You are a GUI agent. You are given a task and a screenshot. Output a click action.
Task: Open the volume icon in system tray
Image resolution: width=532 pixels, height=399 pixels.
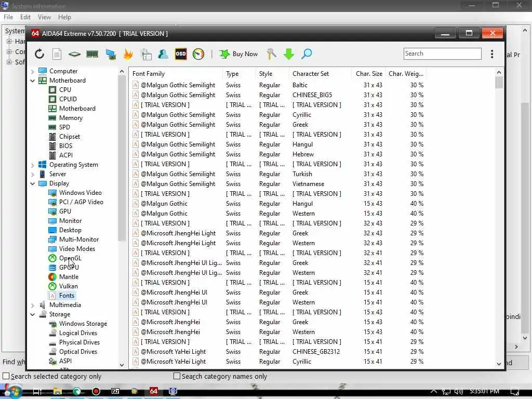coord(458,391)
